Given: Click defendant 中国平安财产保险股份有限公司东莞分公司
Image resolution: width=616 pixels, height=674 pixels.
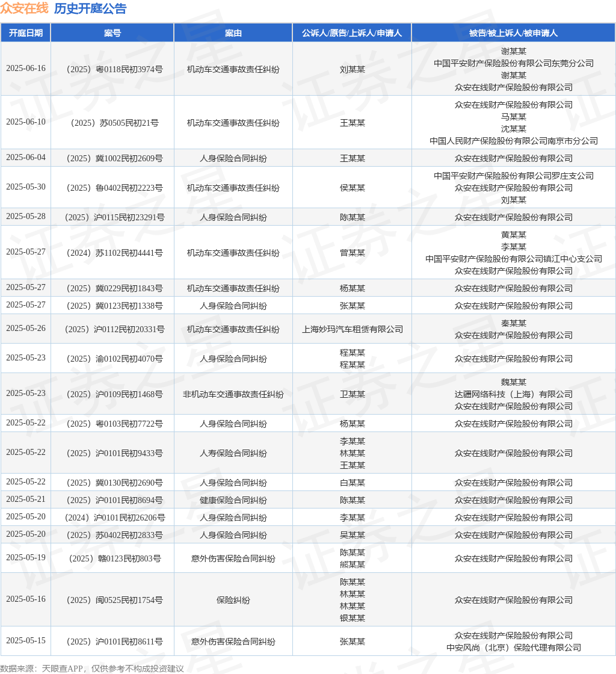Looking at the screenshot, I should [x=513, y=63].
